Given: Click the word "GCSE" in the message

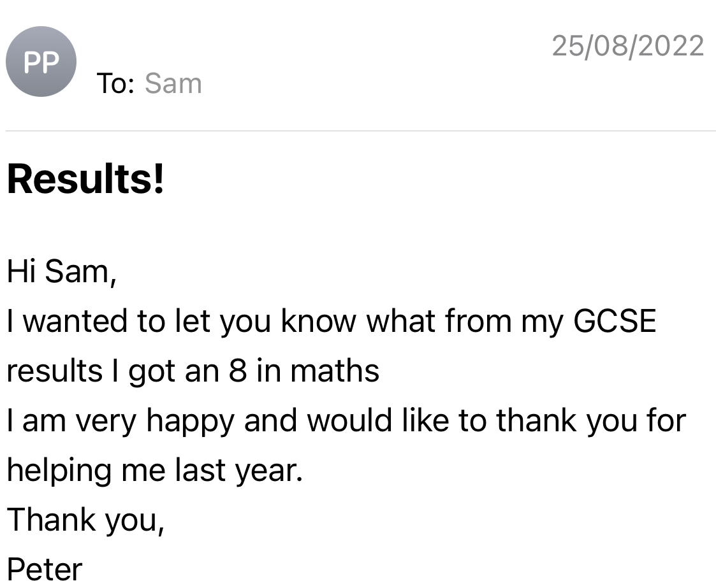Looking at the screenshot, I should pyautogui.click(x=614, y=322).
